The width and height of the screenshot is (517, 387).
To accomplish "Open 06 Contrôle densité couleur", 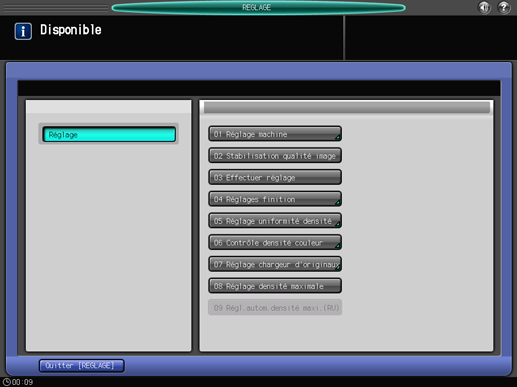I will [275, 242].
